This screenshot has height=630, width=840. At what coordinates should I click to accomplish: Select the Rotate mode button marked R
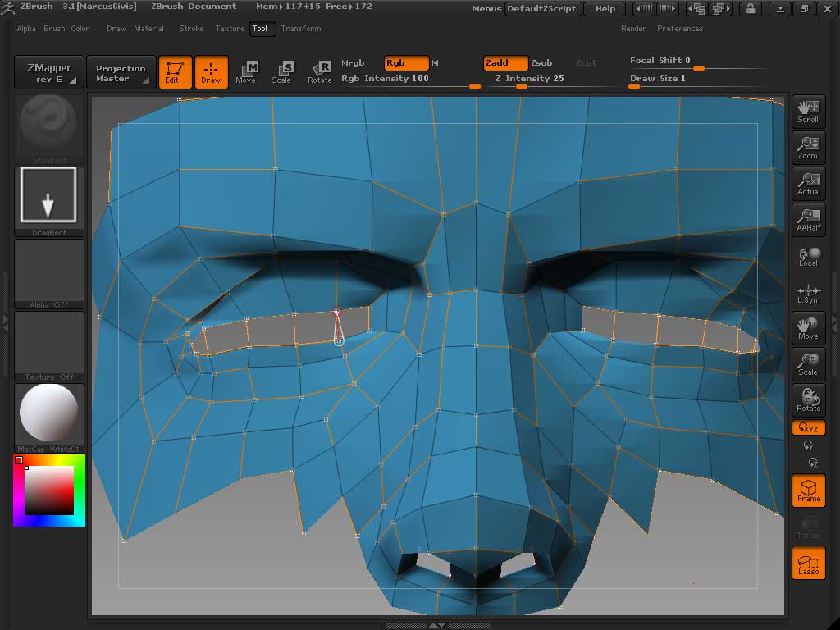coord(320,72)
